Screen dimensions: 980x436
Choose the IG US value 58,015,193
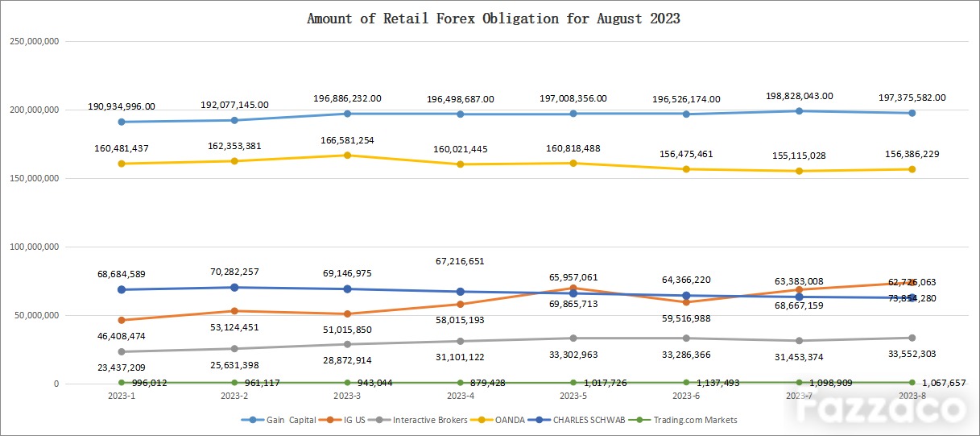[x=461, y=321]
